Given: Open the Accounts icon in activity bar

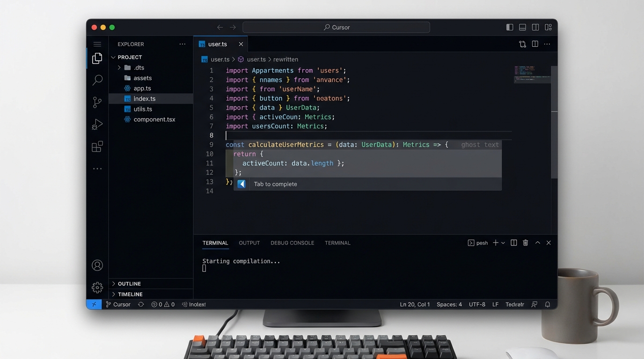Looking at the screenshot, I should pos(97,265).
